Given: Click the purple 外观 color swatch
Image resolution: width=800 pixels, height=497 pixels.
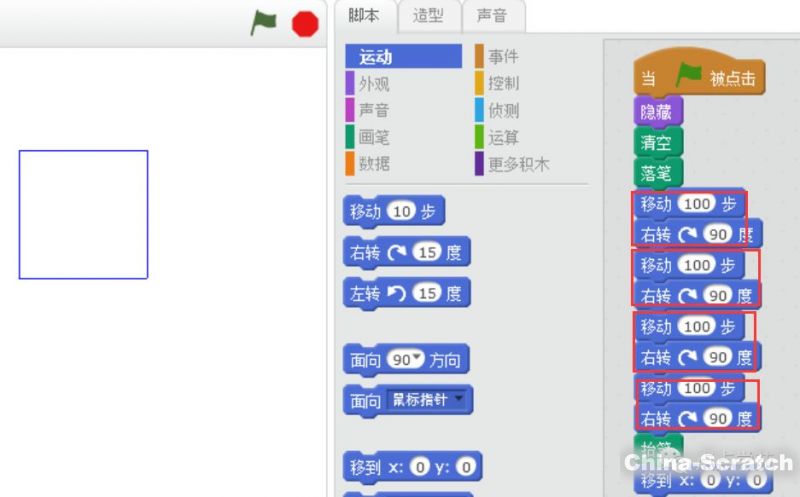Looking at the screenshot, I should [349, 83].
